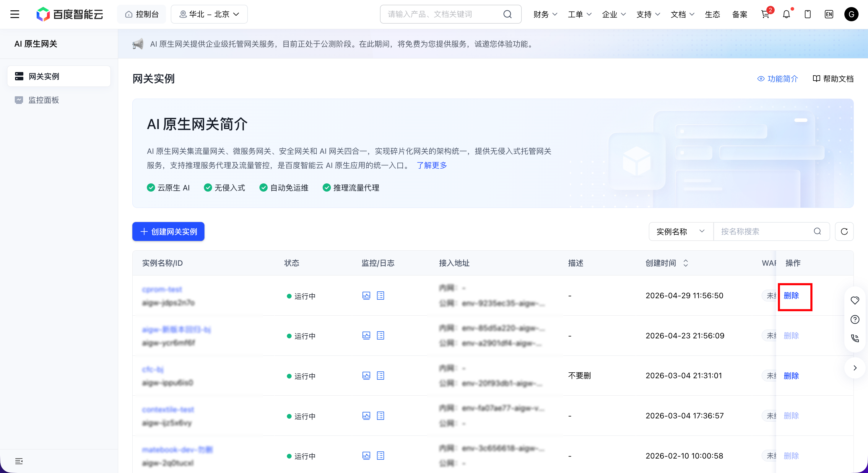The image size is (868, 473).
Task: Open the 华北 - 北京 region dropdown
Action: pyautogui.click(x=209, y=14)
